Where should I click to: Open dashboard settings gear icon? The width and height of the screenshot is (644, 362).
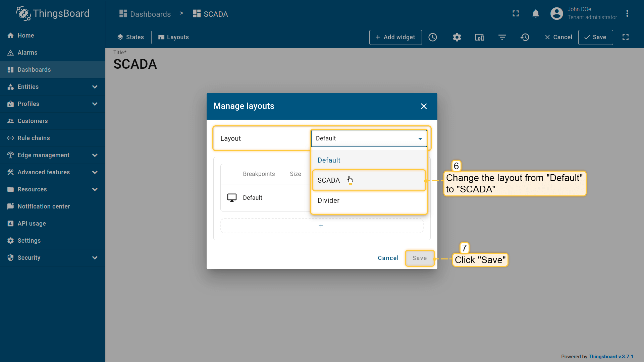coord(457,37)
